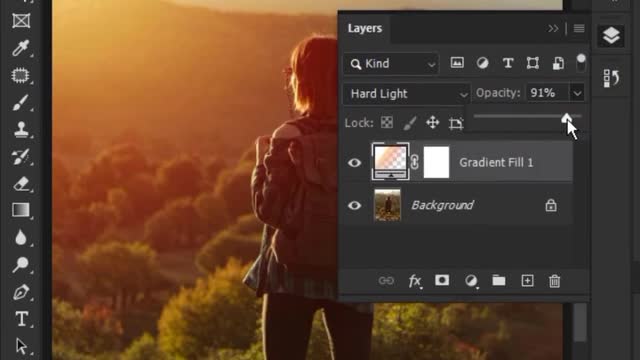Turn layer filtering on or off

tap(581, 63)
